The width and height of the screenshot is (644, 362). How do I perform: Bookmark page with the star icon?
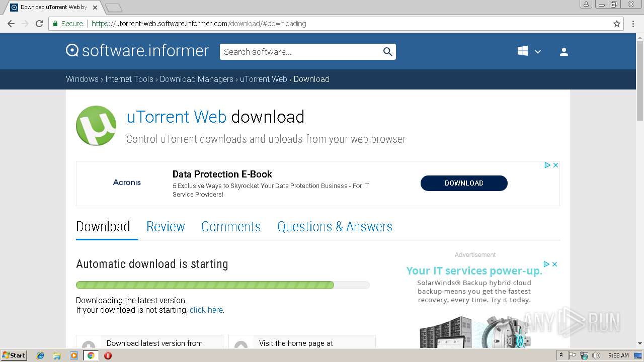coord(617,24)
